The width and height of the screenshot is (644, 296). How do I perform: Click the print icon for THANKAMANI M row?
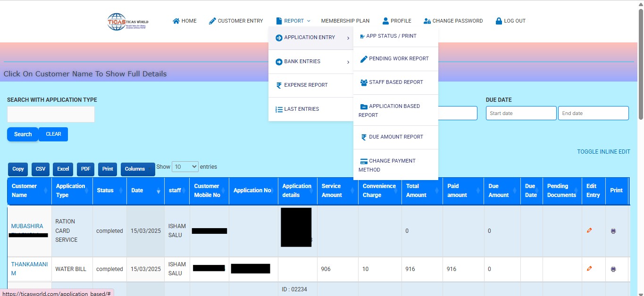click(x=613, y=269)
